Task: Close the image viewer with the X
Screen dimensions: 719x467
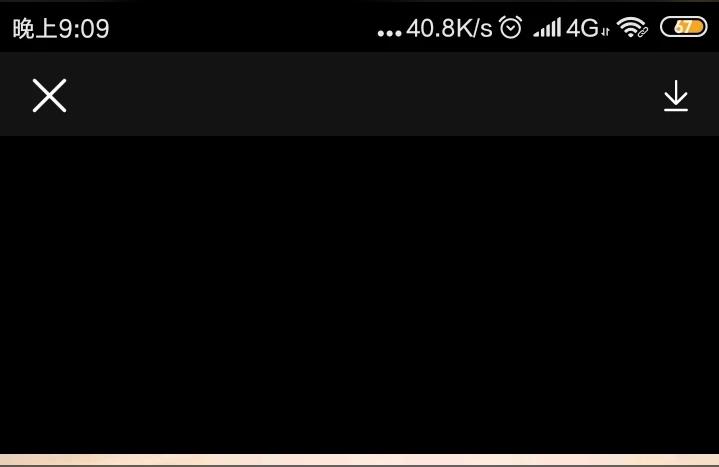Action: click(50, 95)
